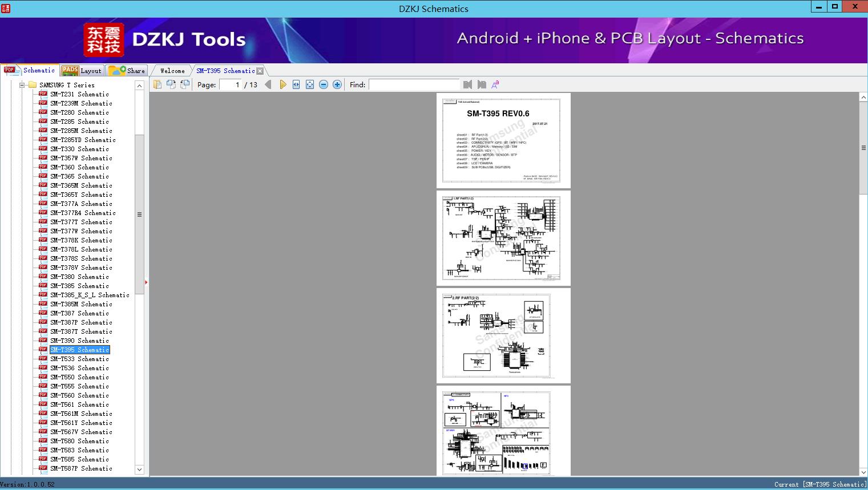This screenshot has width=868, height=490.
Task: Click the Find text field
Action: [414, 84]
